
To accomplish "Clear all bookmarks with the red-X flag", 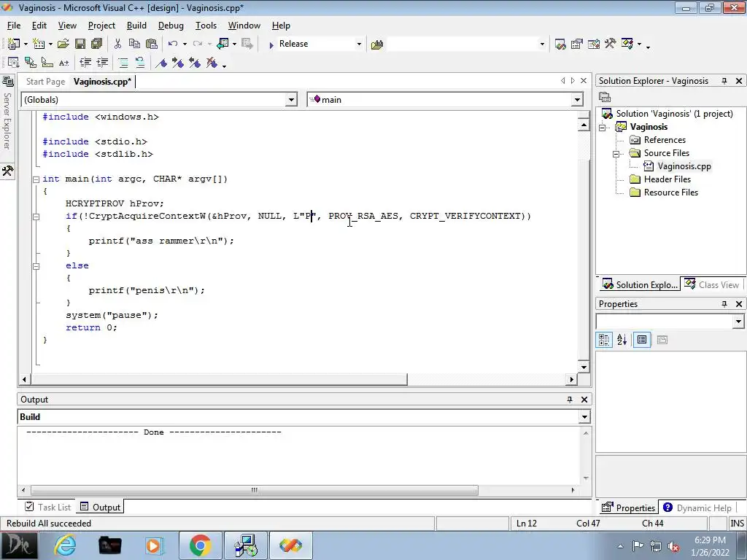I will coord(211,63).
